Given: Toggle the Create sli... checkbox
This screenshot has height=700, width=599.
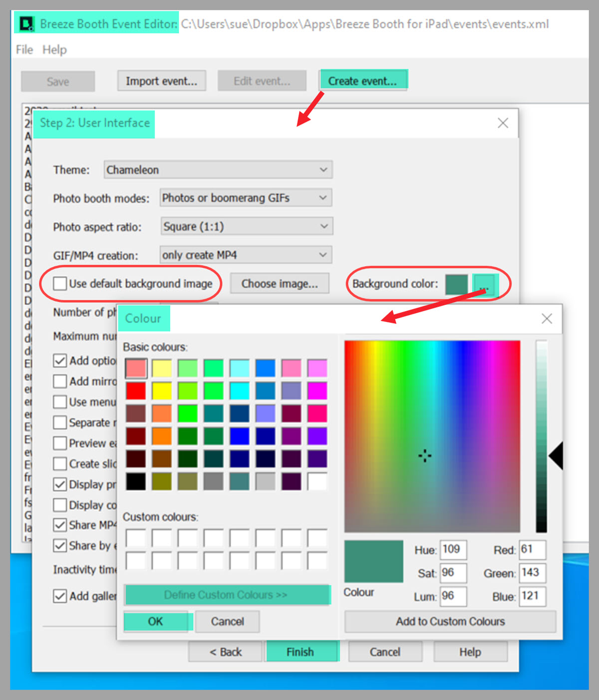Looking at the screenshot, I should coord(60,464).
